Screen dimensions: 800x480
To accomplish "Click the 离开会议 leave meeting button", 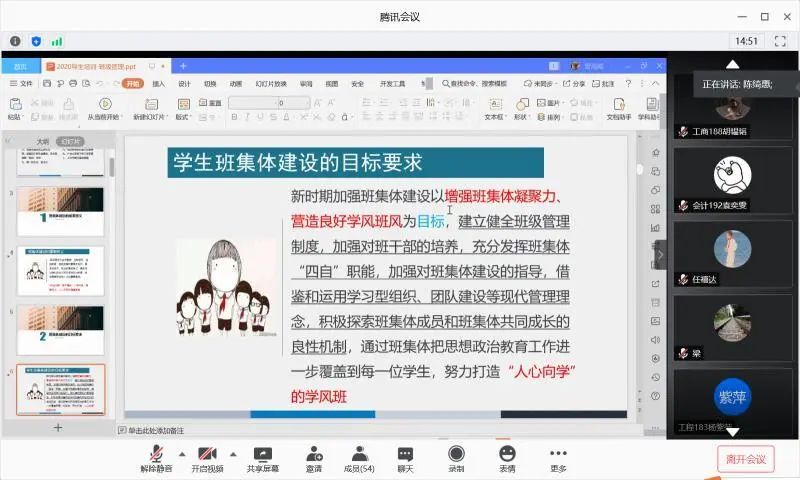I will pyautogui.click(x=745, y=459).
